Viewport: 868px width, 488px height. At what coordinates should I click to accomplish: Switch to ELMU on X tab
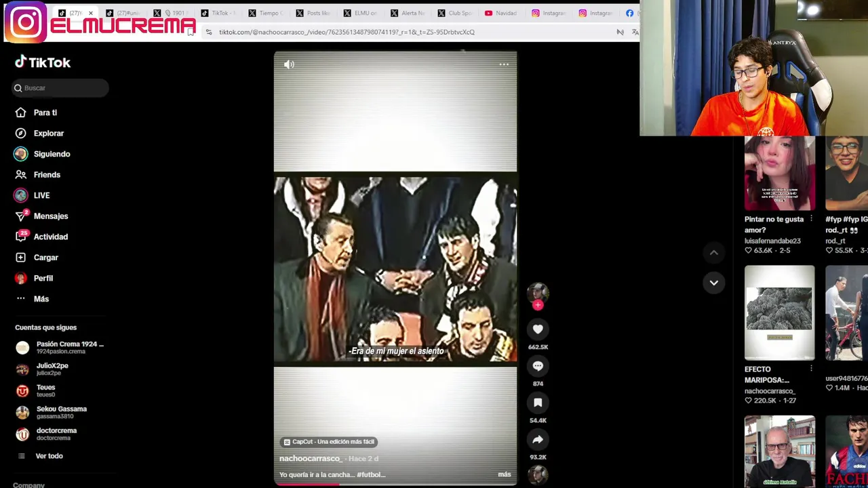[x=359, y=13]
